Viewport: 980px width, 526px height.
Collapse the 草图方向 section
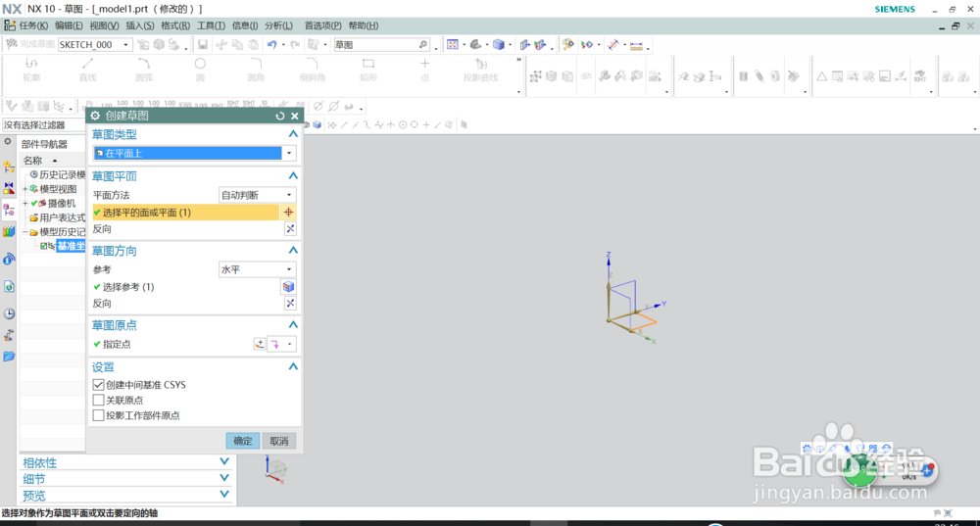pos(292,251)
